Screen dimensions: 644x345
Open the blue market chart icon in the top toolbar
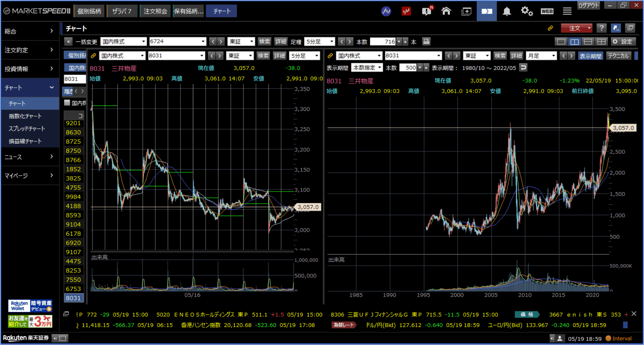coord(386,11)
